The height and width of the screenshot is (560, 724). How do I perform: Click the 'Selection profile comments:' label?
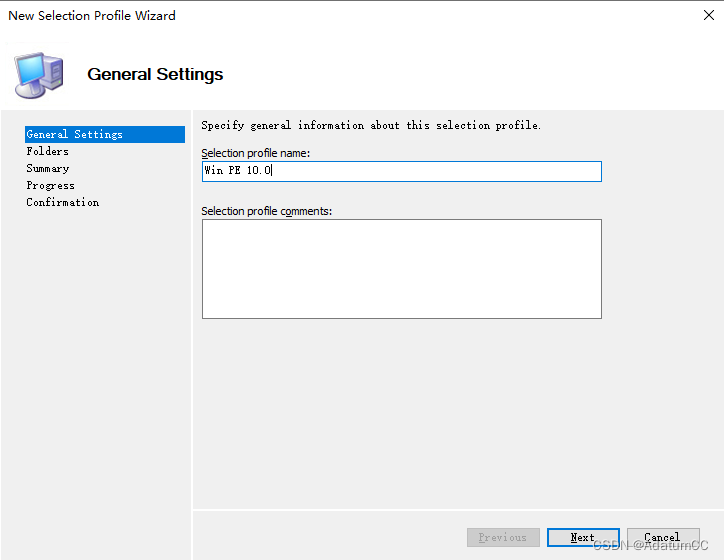267,211
